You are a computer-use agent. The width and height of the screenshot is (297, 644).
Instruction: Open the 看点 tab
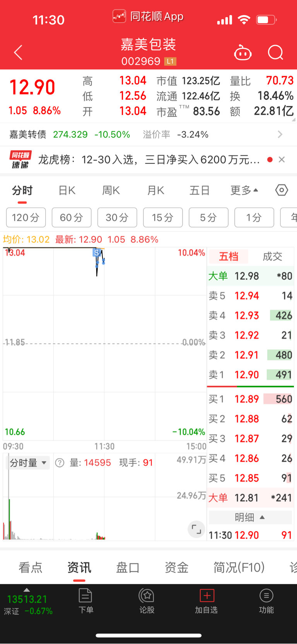point(31,567)
